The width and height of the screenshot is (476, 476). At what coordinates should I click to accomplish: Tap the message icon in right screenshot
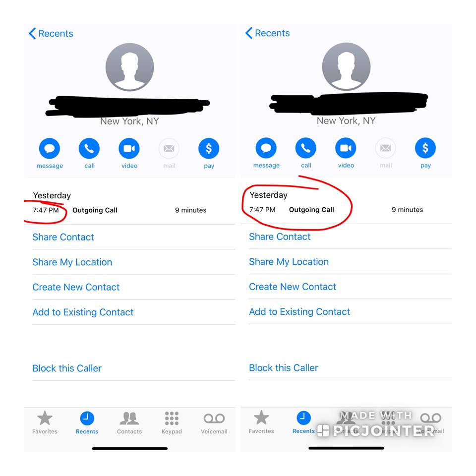click(266, 148)
